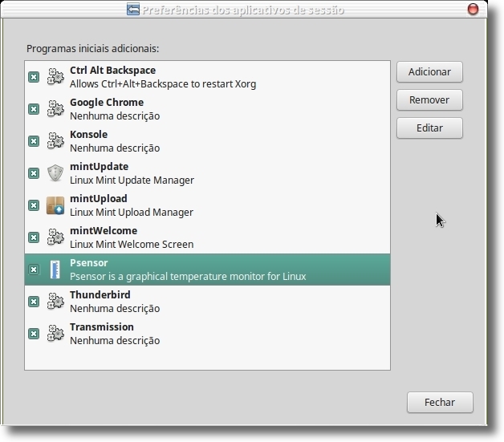Click 'Nenhuma descrição' under Thunderbird
The image size is (504, 442).
click(x=115, y=308)
